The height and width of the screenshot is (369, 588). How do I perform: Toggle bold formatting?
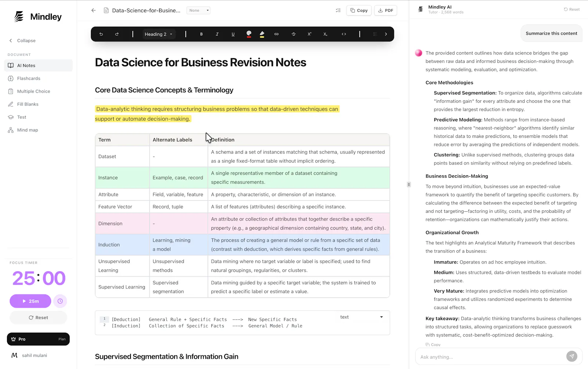201,34
